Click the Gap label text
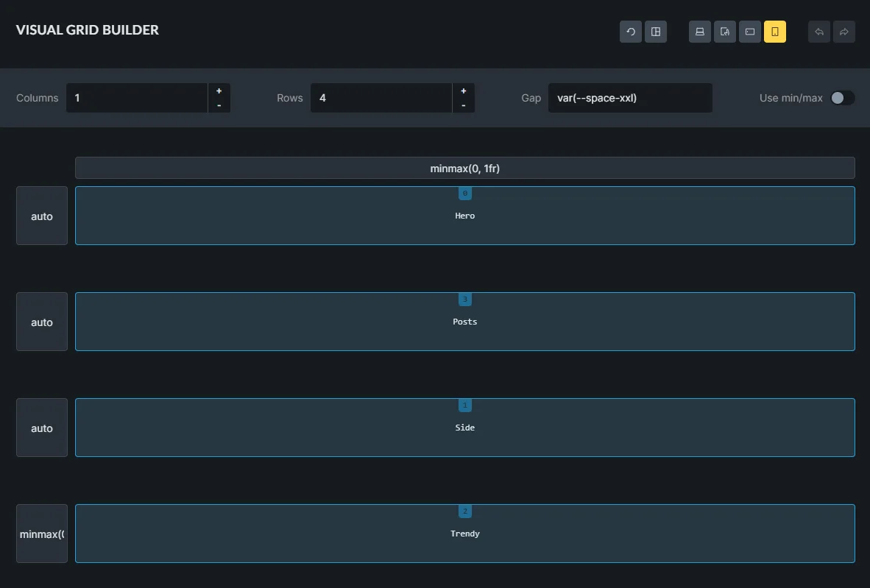870x588 pixels. [531, 98]
